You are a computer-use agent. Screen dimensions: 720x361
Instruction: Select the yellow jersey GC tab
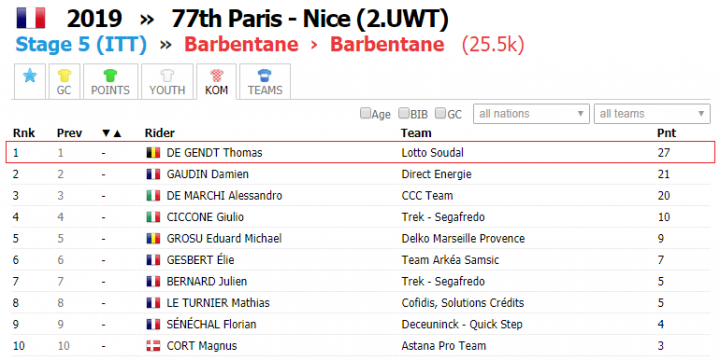tap(64, 81)
